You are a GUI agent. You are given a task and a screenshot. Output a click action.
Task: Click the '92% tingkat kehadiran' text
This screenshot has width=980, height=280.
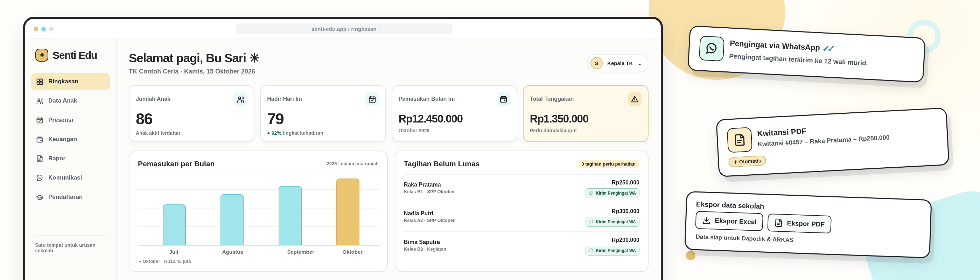click(x=295, y=133)
